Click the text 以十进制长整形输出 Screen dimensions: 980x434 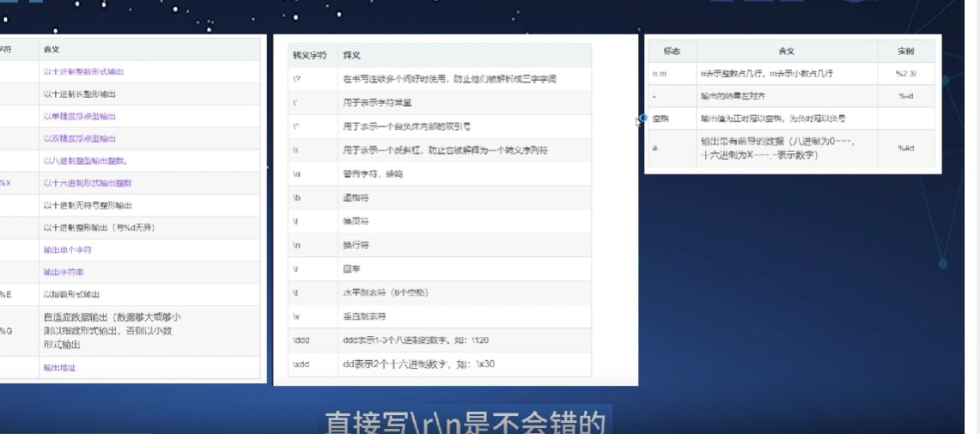[79, 95]
